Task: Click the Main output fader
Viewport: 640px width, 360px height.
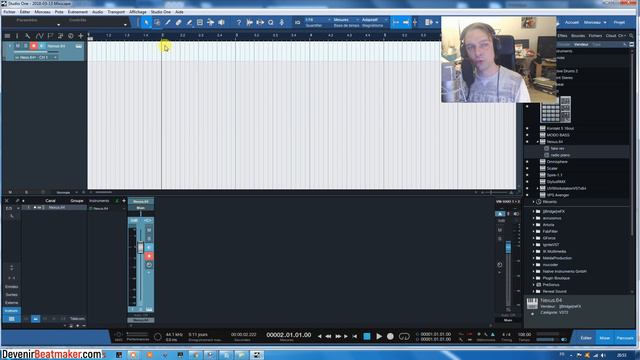Action: pos(508,247)
